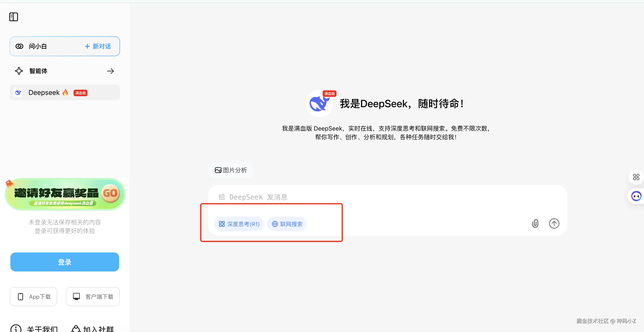Open 图片分析 image analysis

230,170
